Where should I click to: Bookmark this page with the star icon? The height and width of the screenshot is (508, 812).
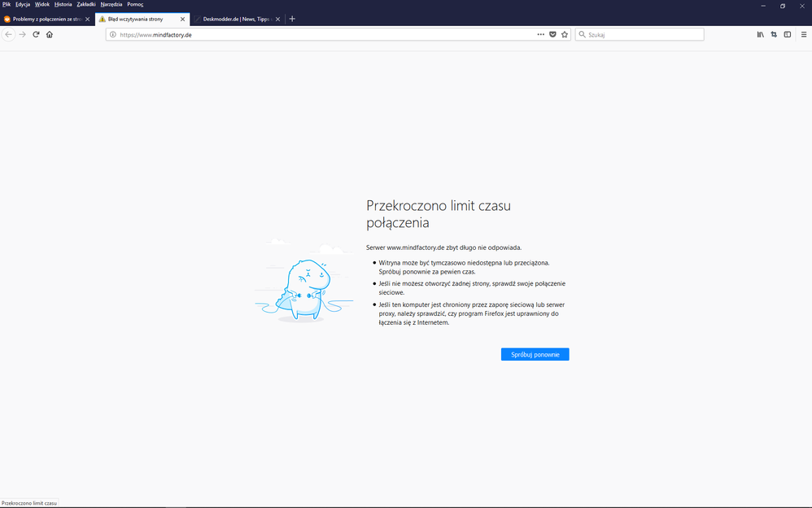(565, 35)
